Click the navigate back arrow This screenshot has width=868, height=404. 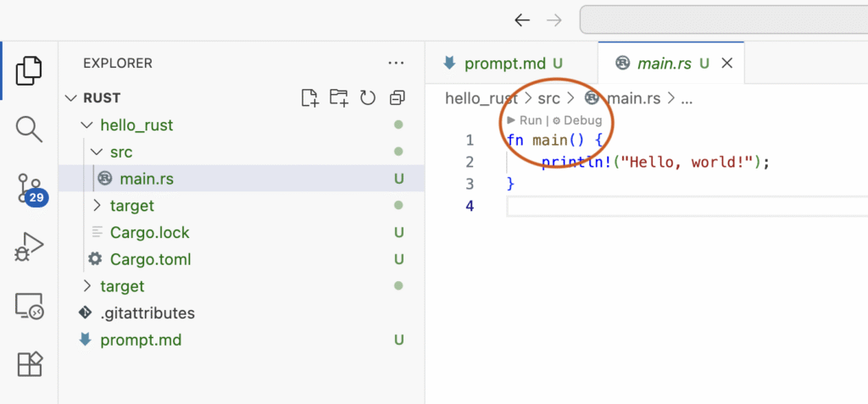[522, 19]
